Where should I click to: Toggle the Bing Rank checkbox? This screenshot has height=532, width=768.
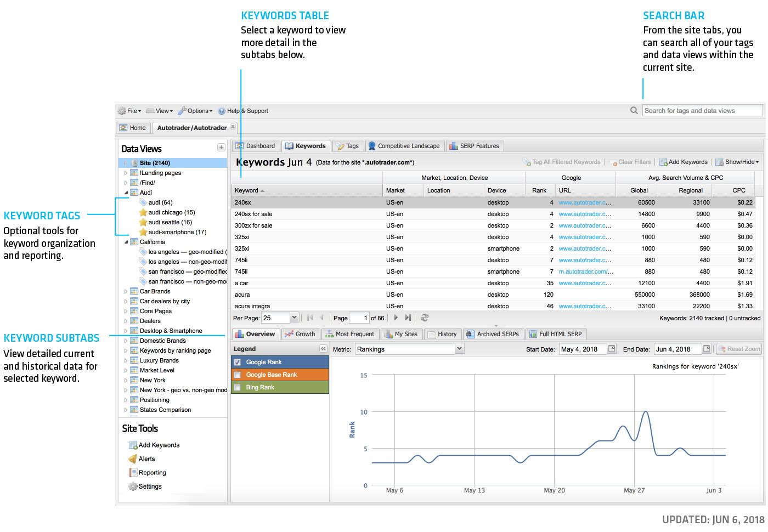pos(238,387)
